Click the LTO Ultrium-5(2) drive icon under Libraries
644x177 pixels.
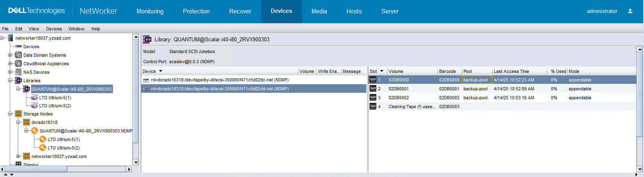tap(34, 106)
